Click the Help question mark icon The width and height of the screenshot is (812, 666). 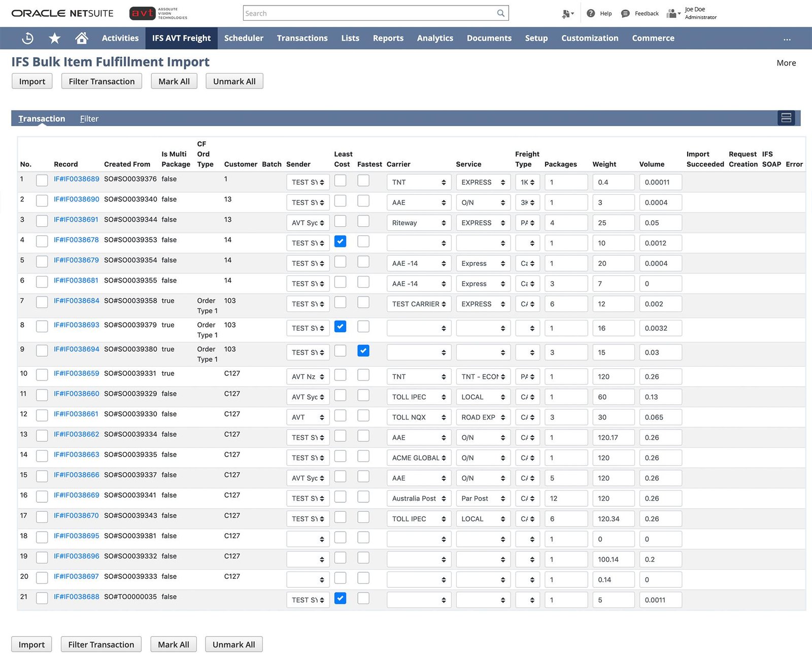[x=591, y=13]
